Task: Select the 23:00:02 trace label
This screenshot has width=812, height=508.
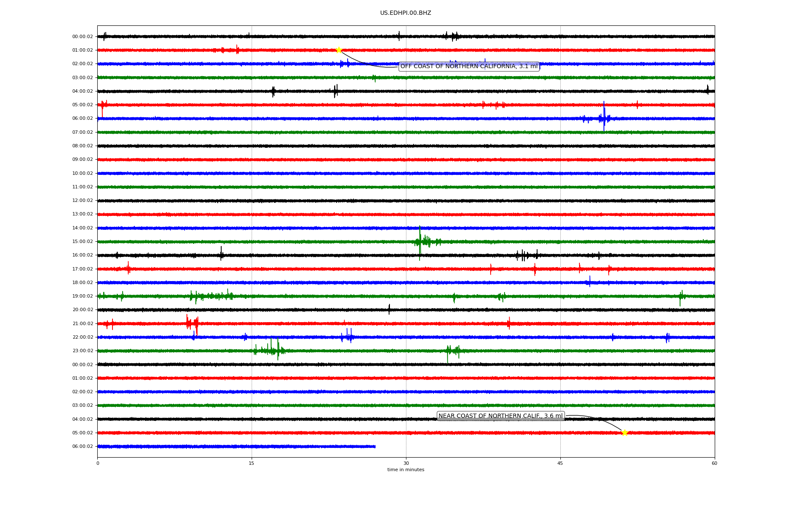Action: pos(82,351)
